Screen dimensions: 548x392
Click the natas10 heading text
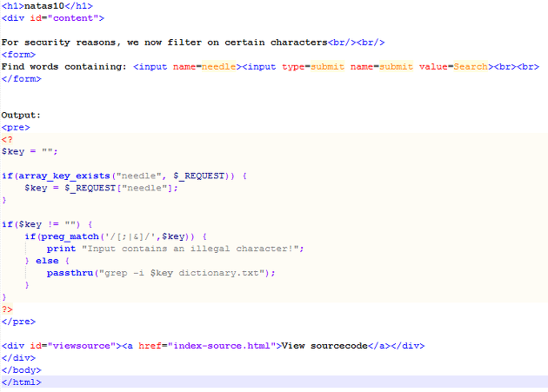(44, 6)
